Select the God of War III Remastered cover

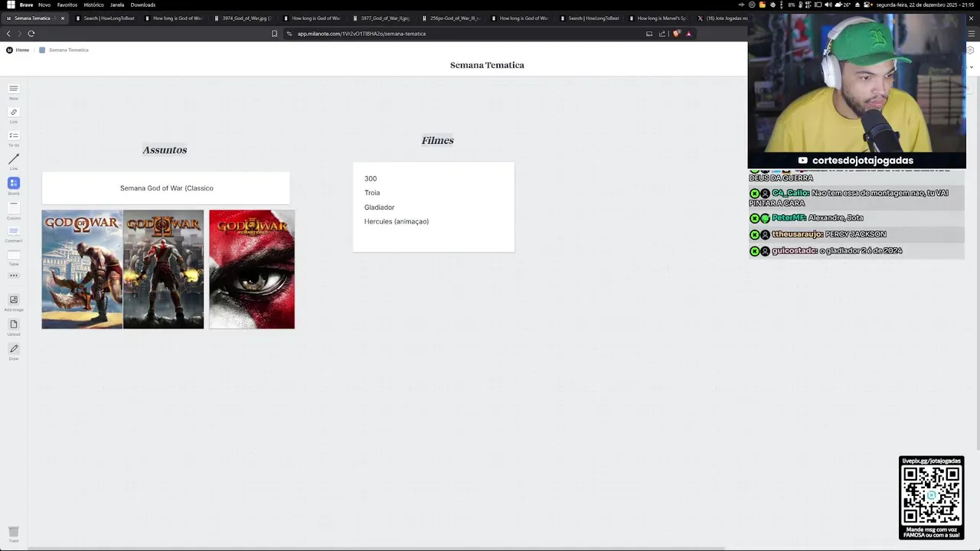pyautogui.click(x=252, y=269)
